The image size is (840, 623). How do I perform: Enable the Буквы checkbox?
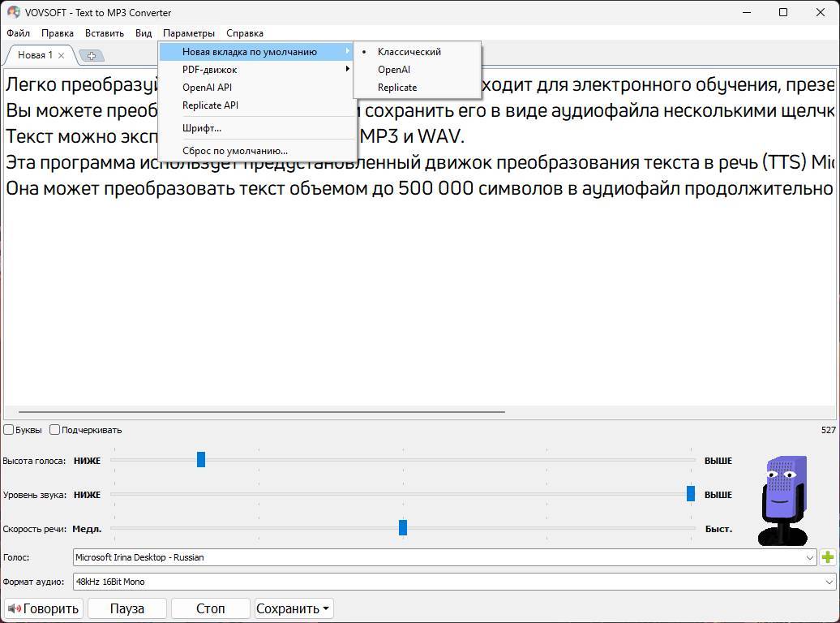coord(9,430)
